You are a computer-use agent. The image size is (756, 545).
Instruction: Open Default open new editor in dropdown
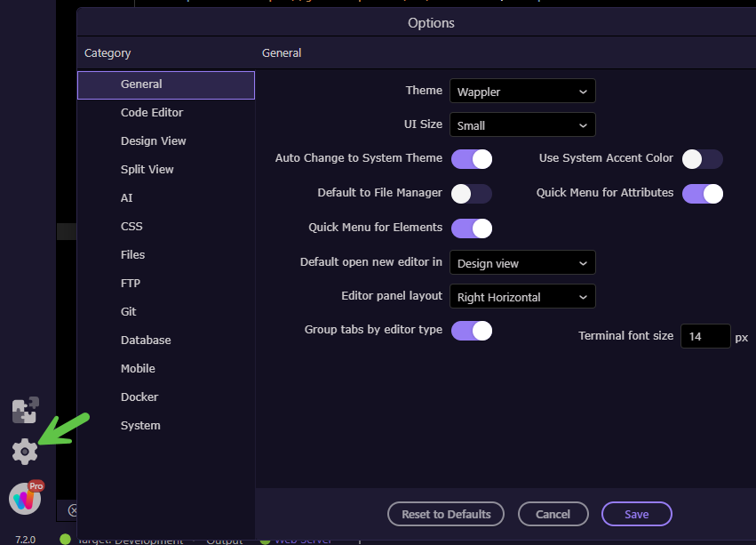(x=521, y=263)
